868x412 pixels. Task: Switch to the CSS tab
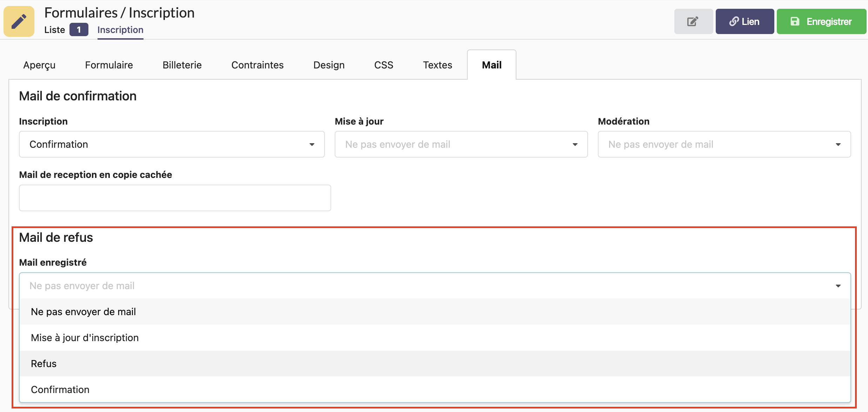pyautogui.click(x=383, y=65)
